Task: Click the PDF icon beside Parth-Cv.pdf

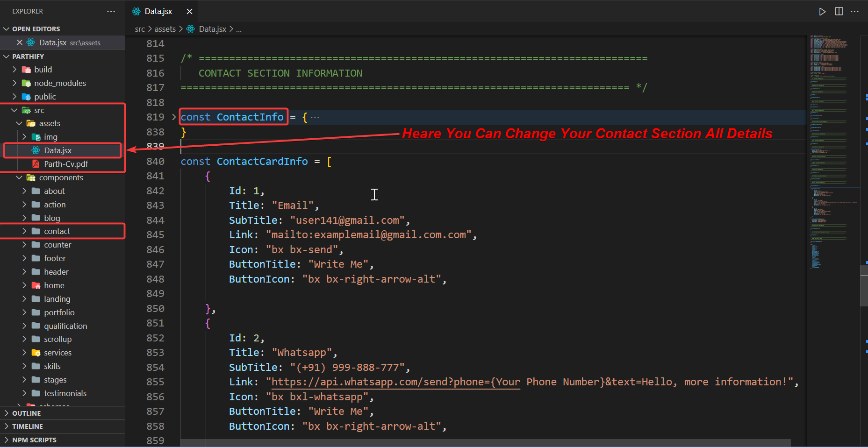Action: point(36,164)
